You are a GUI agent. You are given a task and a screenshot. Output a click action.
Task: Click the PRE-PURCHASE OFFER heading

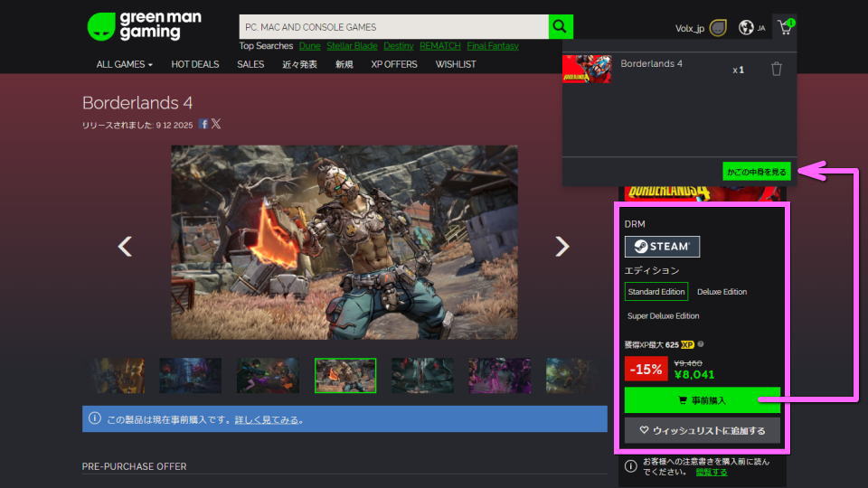(x=134, y=466)
